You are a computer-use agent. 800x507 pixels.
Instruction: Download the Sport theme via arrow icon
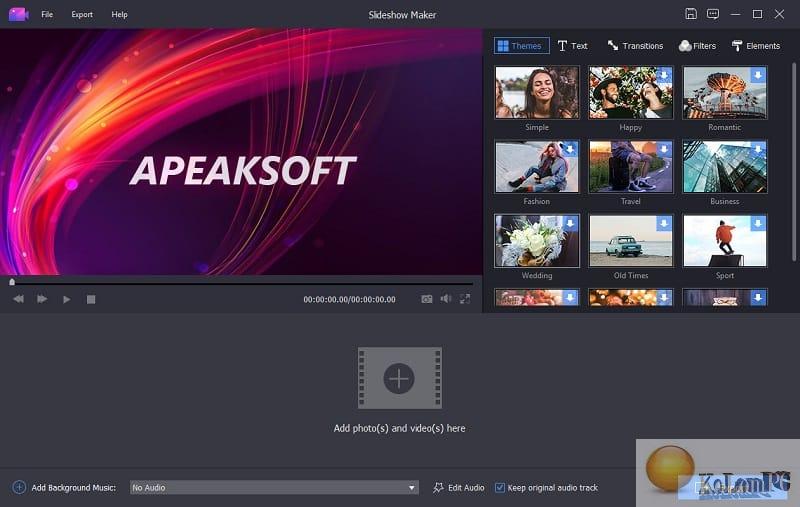tap(758, 223)
